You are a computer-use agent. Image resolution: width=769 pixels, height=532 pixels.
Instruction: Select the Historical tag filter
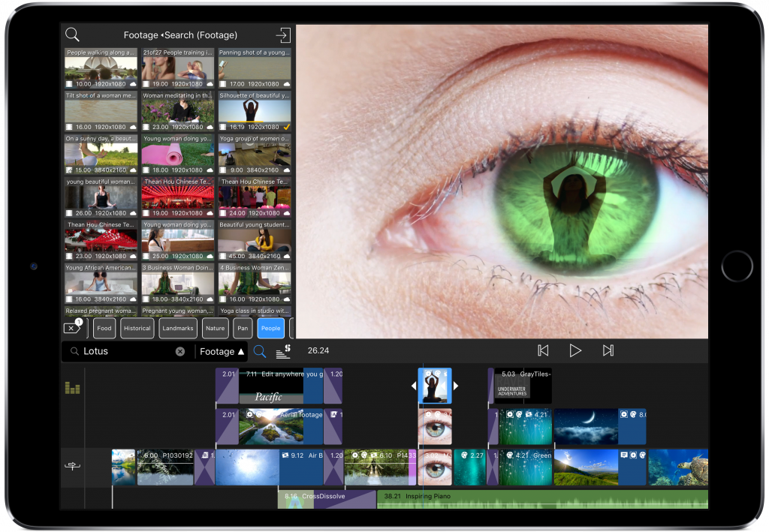pyautogui.click(x=137, y=328)
